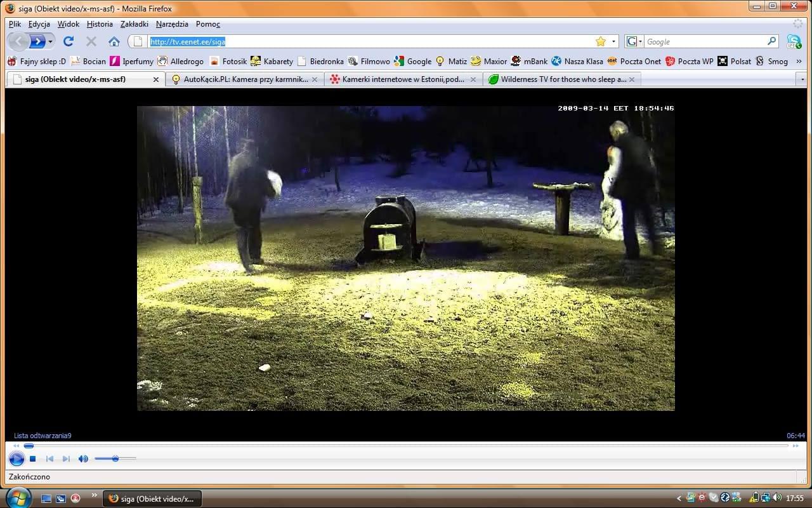This screenshot has width=812, height=508.
Task: Stop loading the page
Action: [x=91, y=41]
